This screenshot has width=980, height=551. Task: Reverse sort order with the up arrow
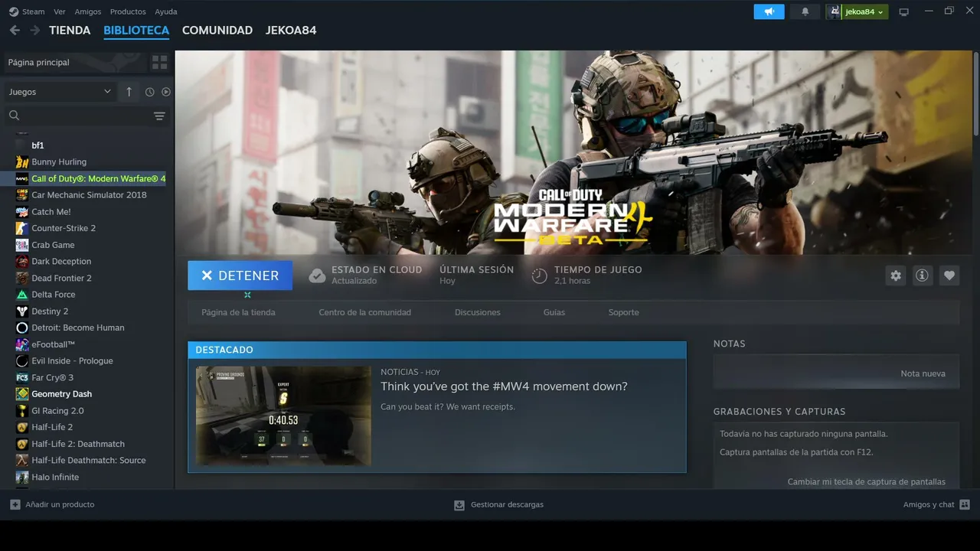click(x=129, y=92)
